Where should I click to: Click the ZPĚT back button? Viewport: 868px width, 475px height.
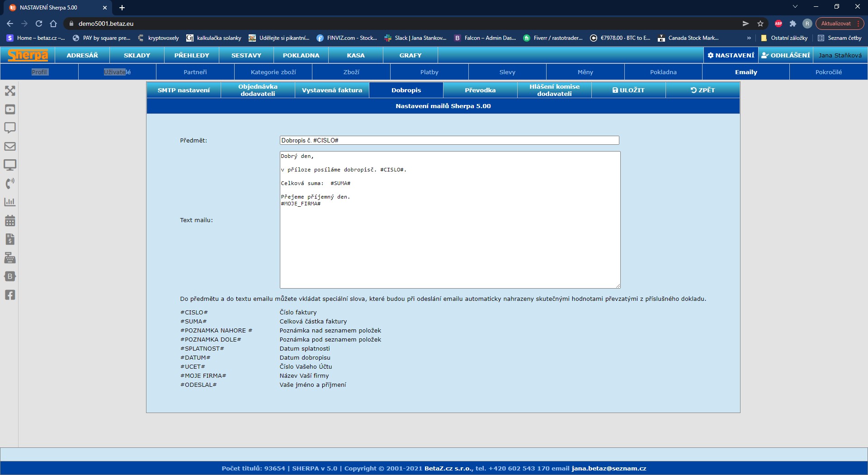click(703, 90)
